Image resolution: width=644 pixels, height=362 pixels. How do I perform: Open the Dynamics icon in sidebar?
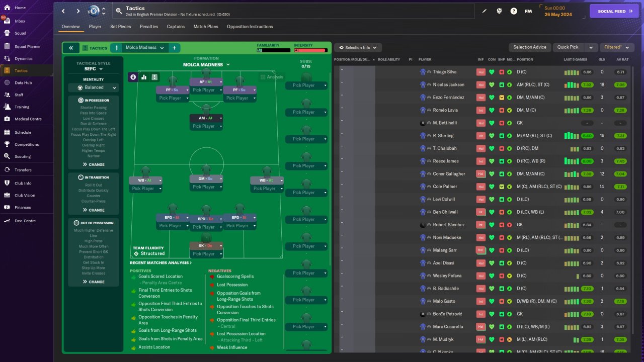point(7,59)
